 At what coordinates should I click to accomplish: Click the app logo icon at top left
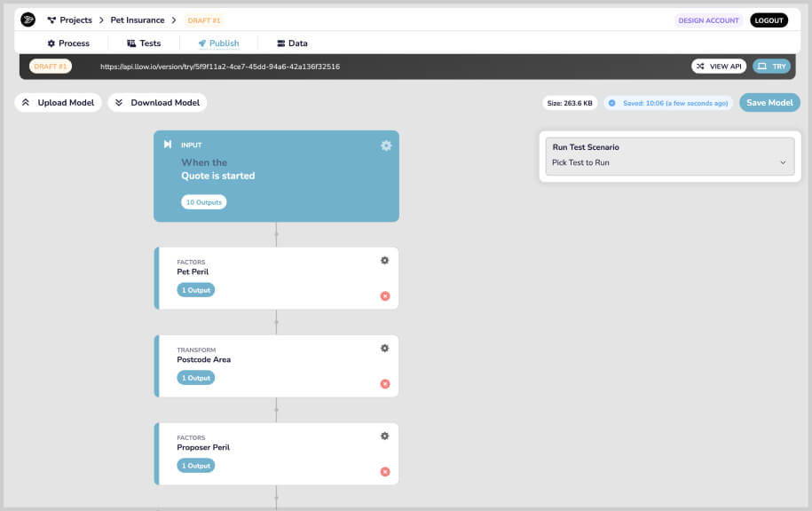point(28,20)
